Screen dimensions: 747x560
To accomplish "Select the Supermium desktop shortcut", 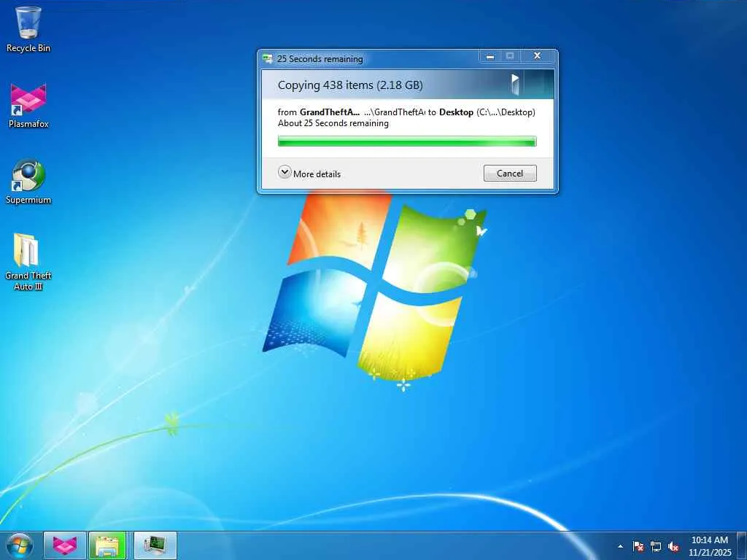I will tap(28, 182).
